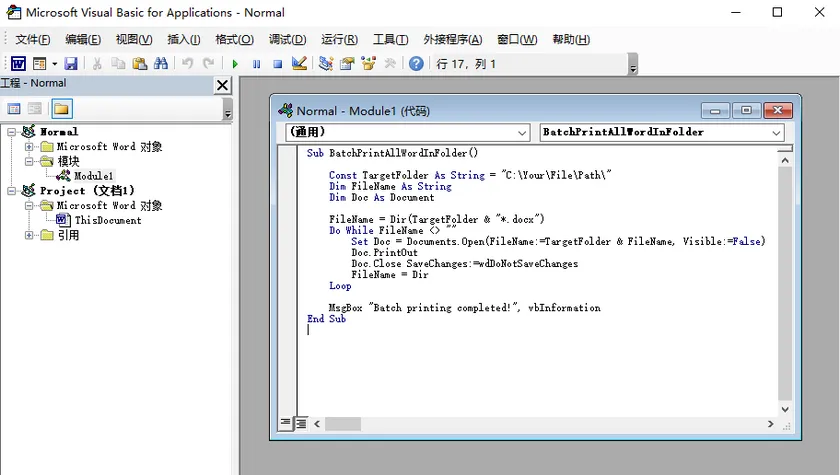
Task: Click the Find binoculars icon
Action: pyautogui.click(x=161, y=64)
